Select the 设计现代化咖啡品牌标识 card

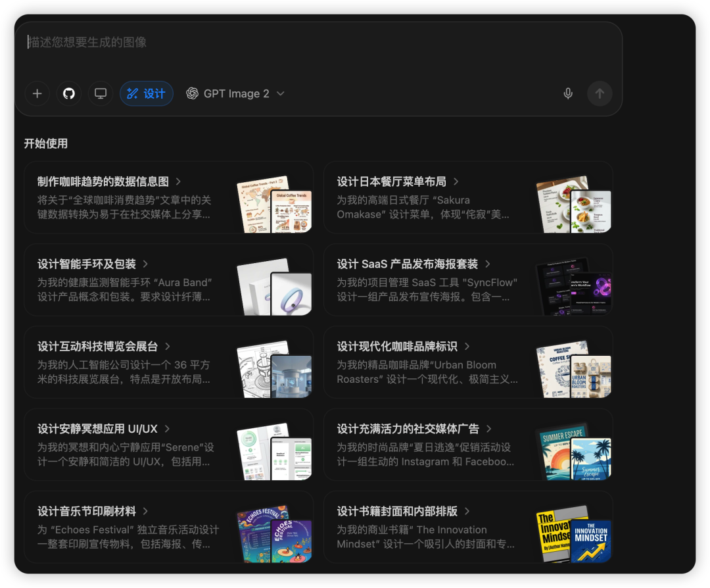click(x=468, y=362)
